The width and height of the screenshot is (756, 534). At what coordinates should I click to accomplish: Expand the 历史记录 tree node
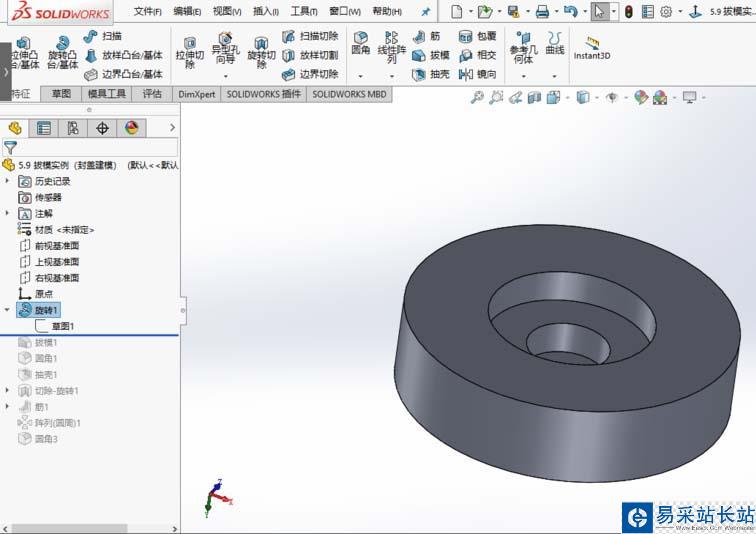(9, 181)
